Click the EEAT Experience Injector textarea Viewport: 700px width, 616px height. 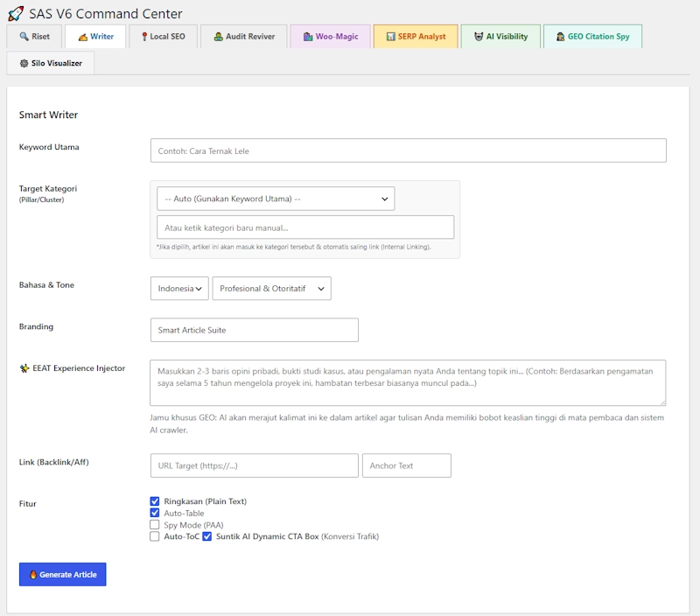408,382
